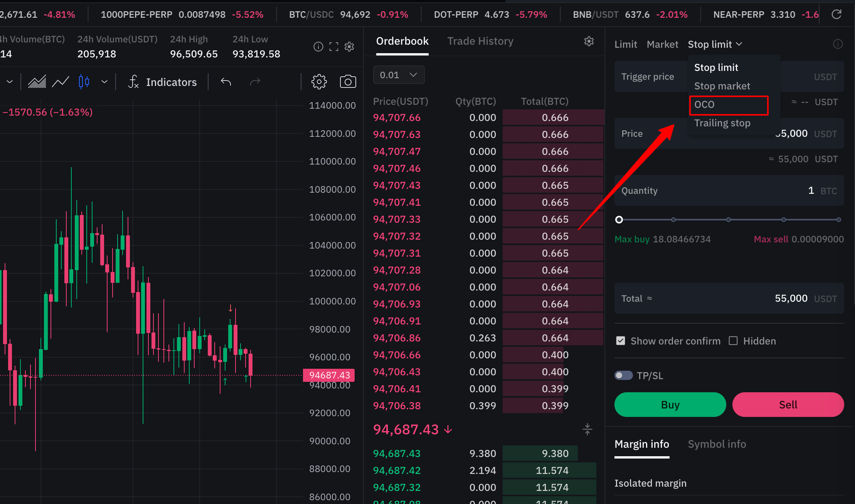Select NEAR-PERP ticker in top bar

point(766,15)
